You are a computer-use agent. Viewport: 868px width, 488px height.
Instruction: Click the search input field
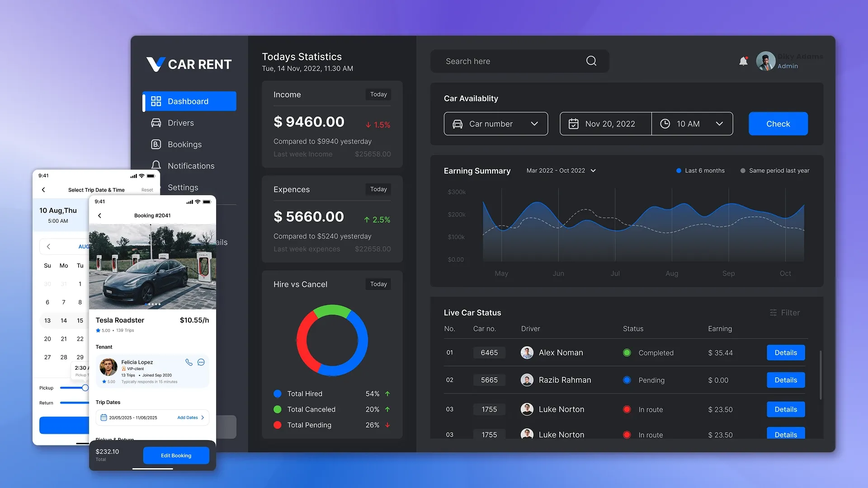tap(497, 61)
